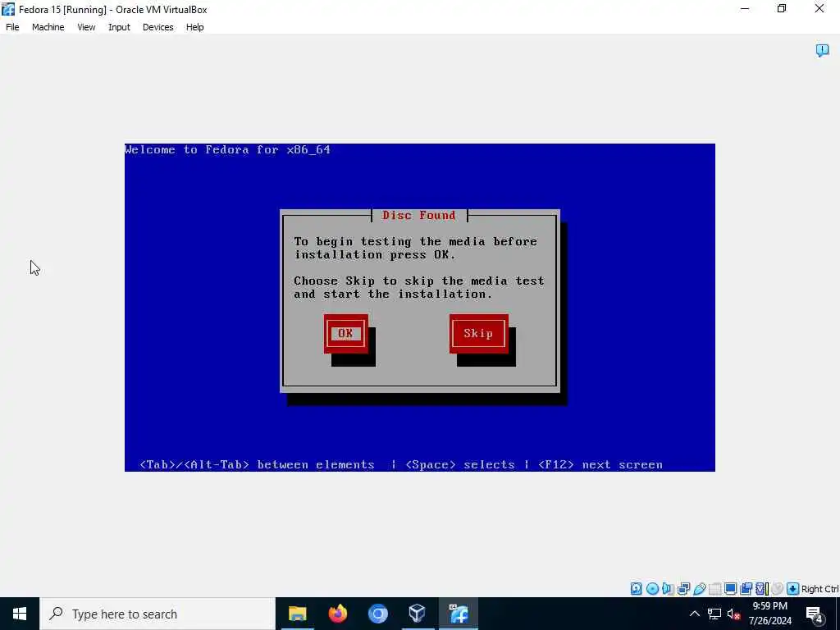Viewport: 840px width, 630px height.
Task: Open VirtualBox Manager cube icon on taskbar
Action: pos(418,614)
